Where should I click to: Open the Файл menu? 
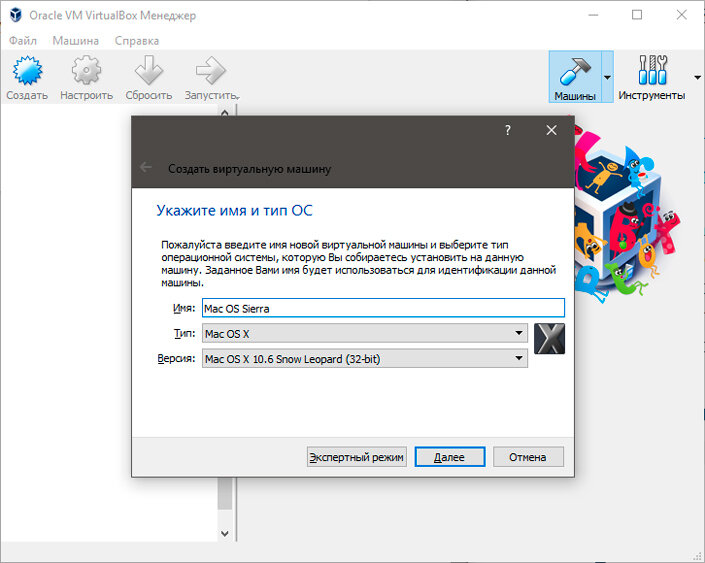(x=23, y=40)
